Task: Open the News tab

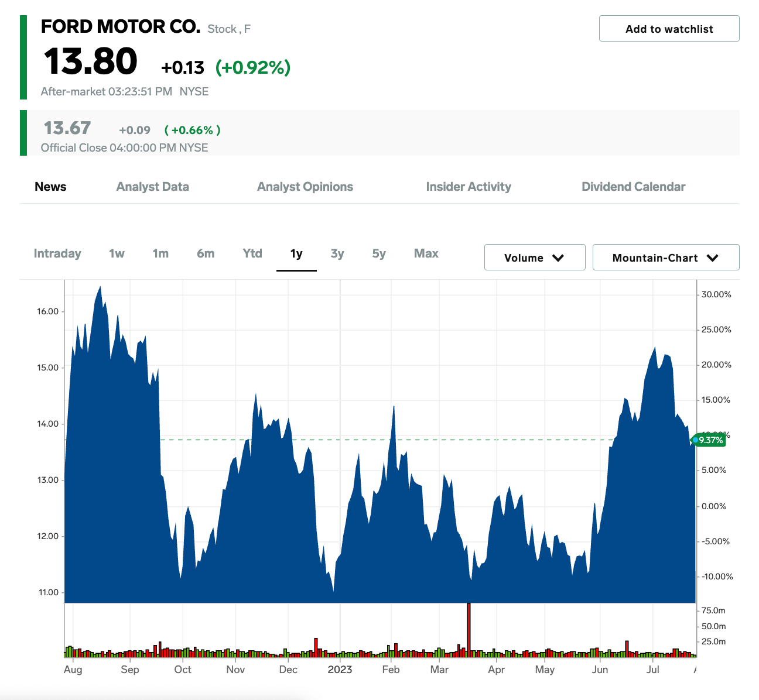Action: (x=50, y=187)
